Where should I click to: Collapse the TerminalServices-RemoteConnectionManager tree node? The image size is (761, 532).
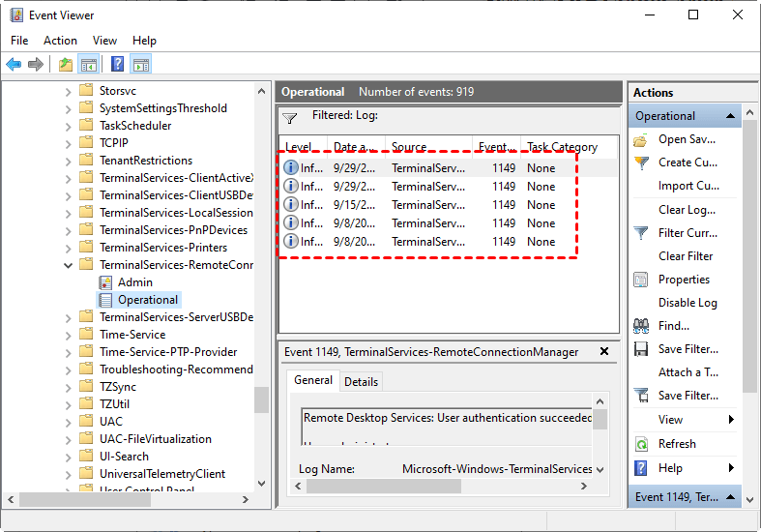[x=68, y=265]
